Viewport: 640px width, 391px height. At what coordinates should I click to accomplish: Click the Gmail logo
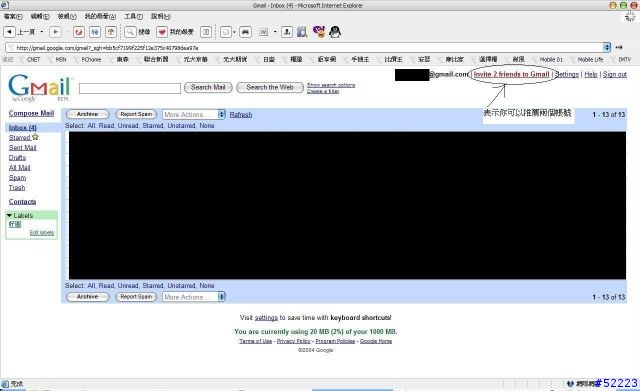[39, 87]
